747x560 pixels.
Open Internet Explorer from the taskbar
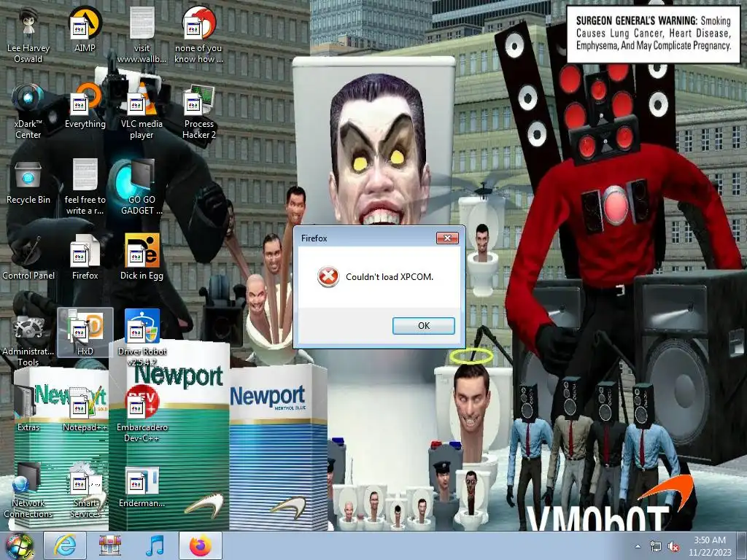click(x=65, y=545)
